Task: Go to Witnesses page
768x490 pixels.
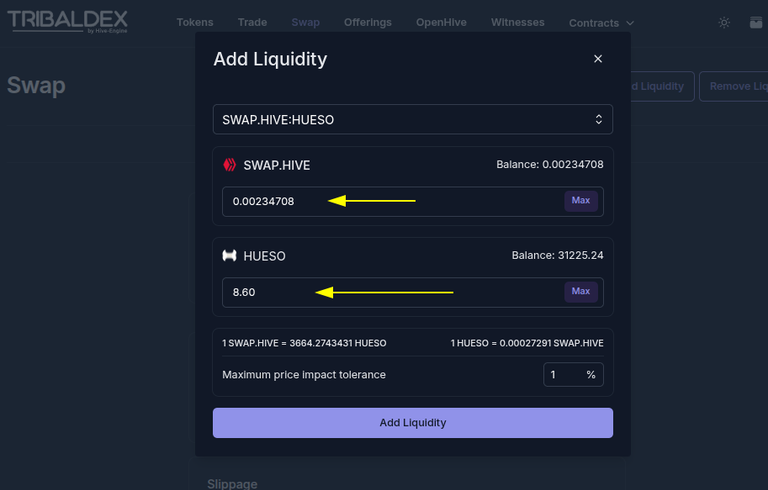Action: 518,23
